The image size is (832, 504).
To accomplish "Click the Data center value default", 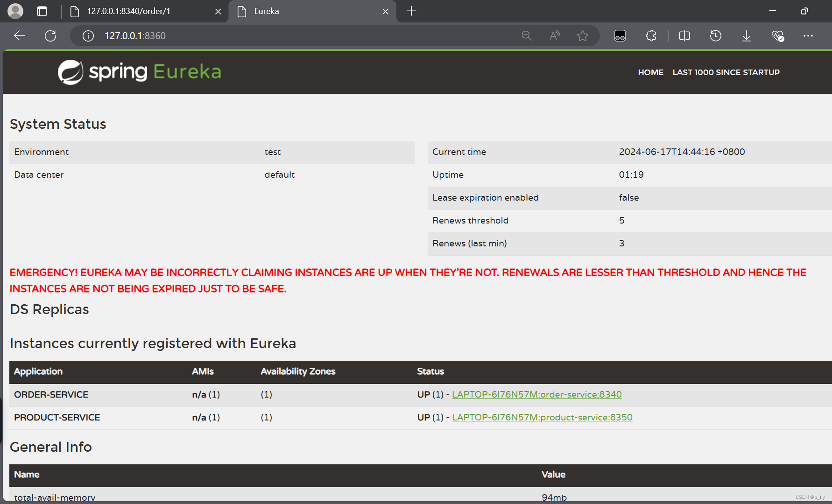I will click(280, 175).
